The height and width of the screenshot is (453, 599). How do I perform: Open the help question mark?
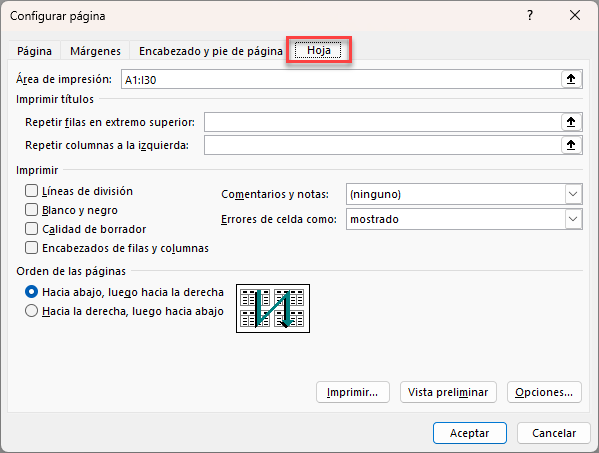coord(530,15)
